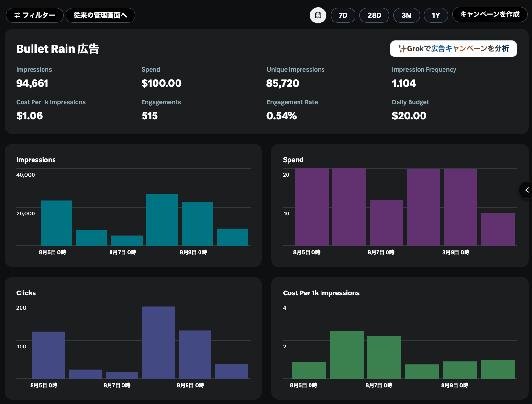The image size is (532, 404).
Task: Click the Engagements metric label
Action: pos(161,102)
